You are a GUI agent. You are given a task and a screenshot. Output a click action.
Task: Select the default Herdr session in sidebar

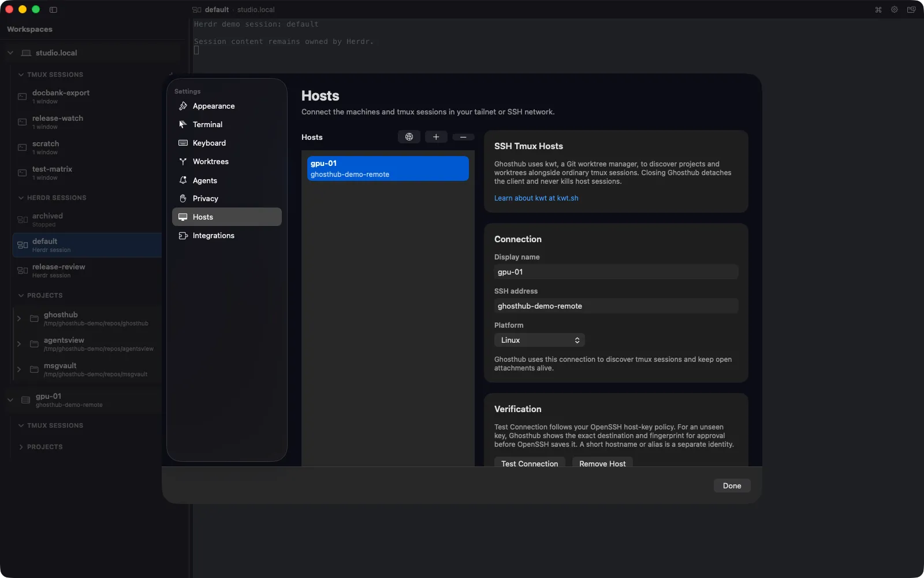pos(87,245)
